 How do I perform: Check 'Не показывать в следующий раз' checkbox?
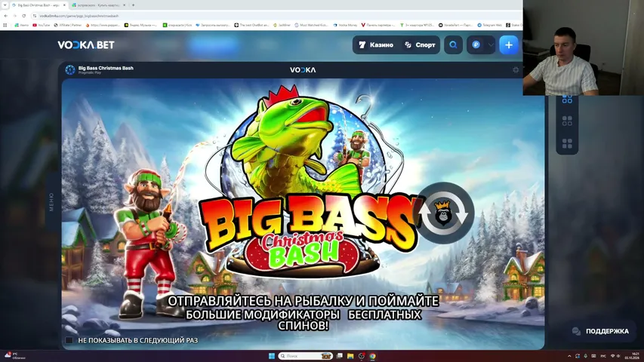tap(69, 340)
